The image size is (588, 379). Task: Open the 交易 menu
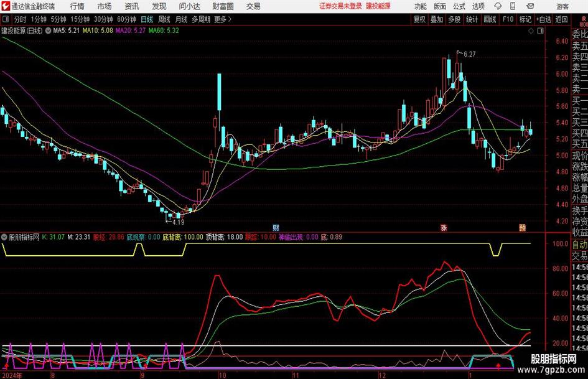(x=253, y=6)
